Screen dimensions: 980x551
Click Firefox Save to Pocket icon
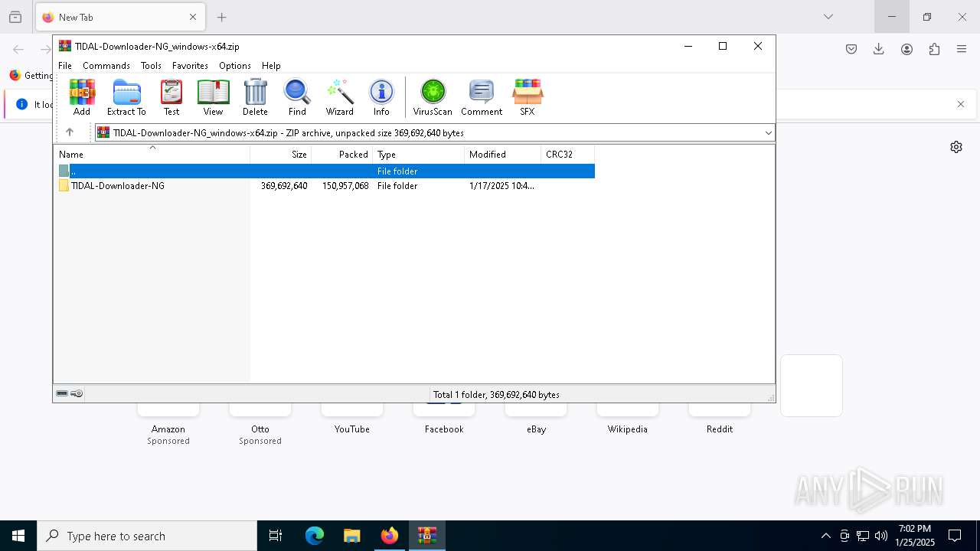[851, 49]
